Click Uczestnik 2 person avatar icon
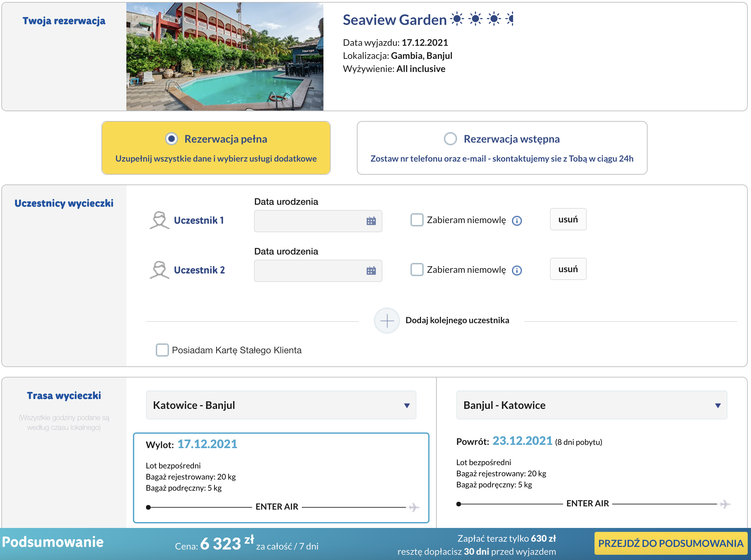The image size is (751, 560). pos(159,270)
